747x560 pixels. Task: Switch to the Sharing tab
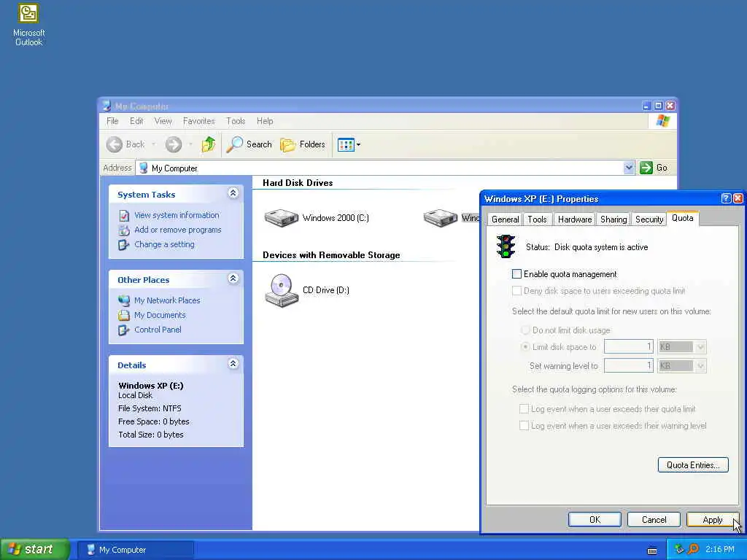[x=613, y=219]
